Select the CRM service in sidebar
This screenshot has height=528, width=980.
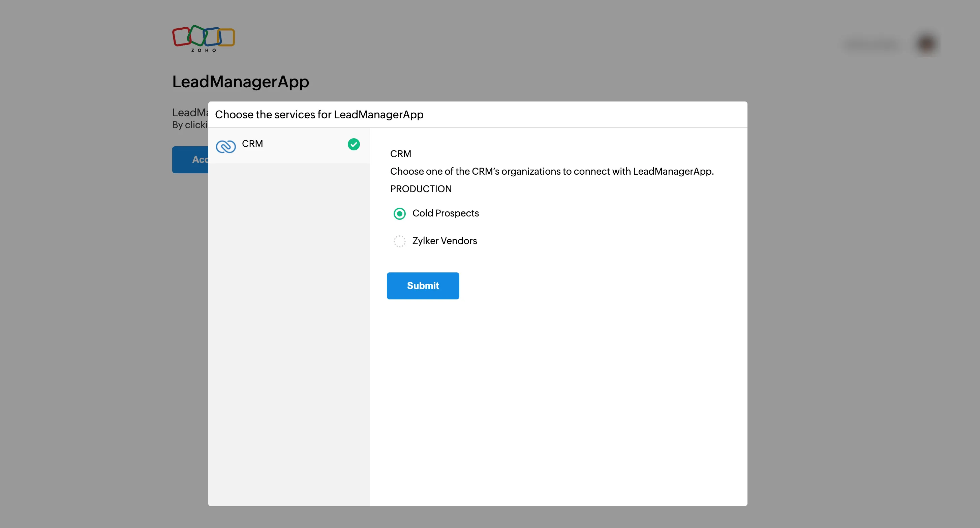click(x=289, y=145)
